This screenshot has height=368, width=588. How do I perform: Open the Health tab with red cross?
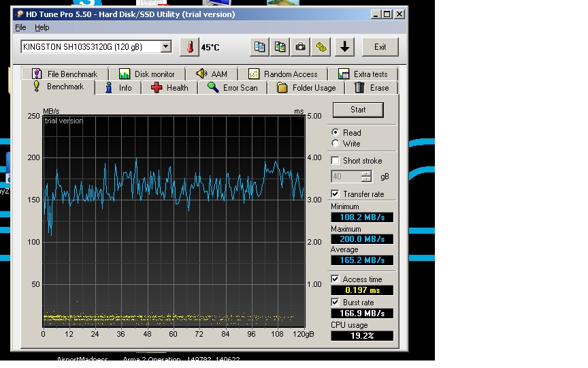coord(169,88)
